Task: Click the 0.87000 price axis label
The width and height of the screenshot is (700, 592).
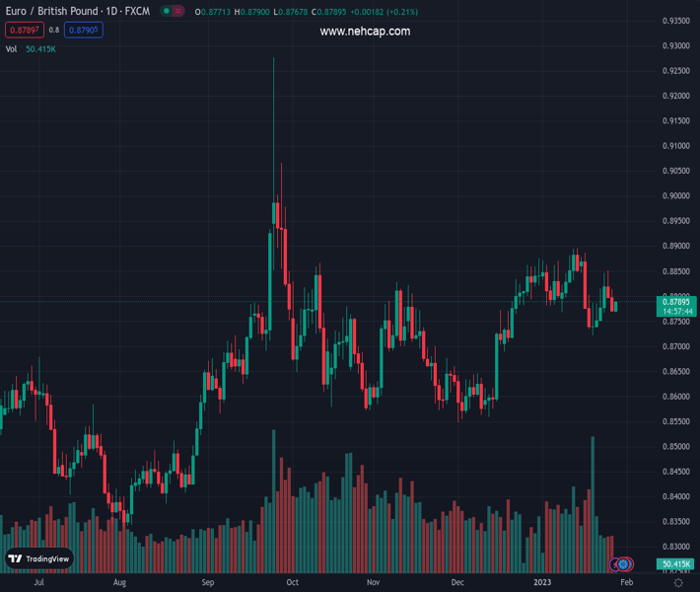Action: coord(676,346)
